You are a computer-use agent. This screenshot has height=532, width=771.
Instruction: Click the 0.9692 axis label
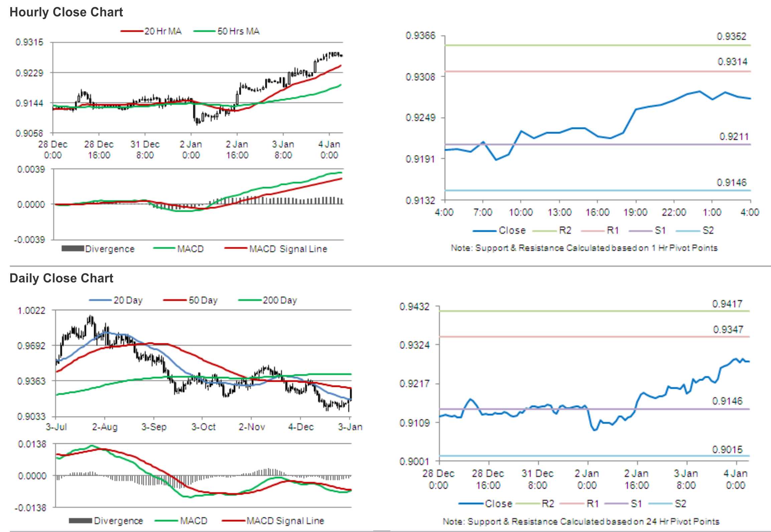coord(31,346)
